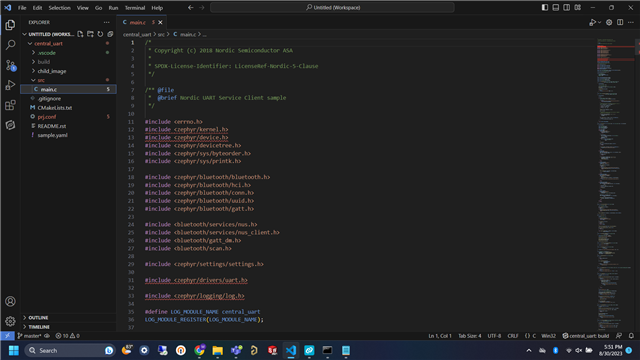Go back using navigation arrow
The height and width of the screenshot is (360, 640).
(x=191, y=7)
